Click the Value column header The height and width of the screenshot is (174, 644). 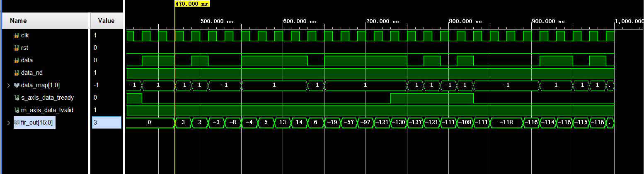pyautogui.click(x=106, y=21)
